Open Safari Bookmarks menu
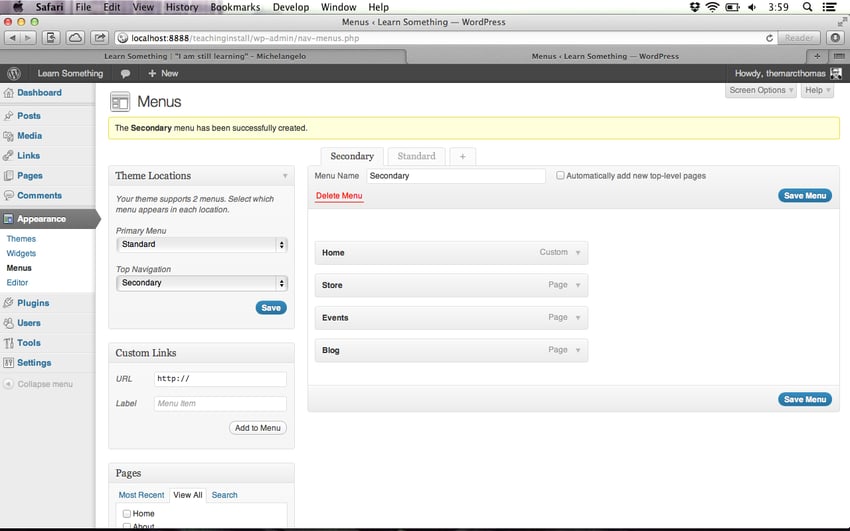The image size is (850, 531). [235, 7]
